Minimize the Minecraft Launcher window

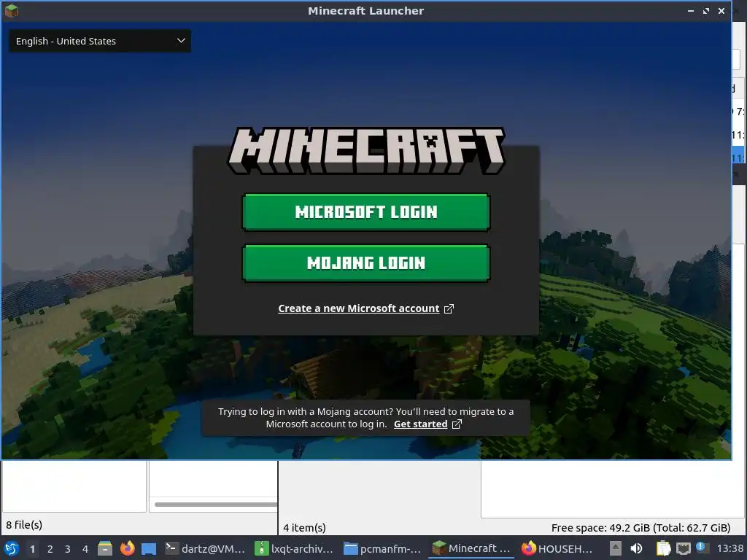point(691,10)
